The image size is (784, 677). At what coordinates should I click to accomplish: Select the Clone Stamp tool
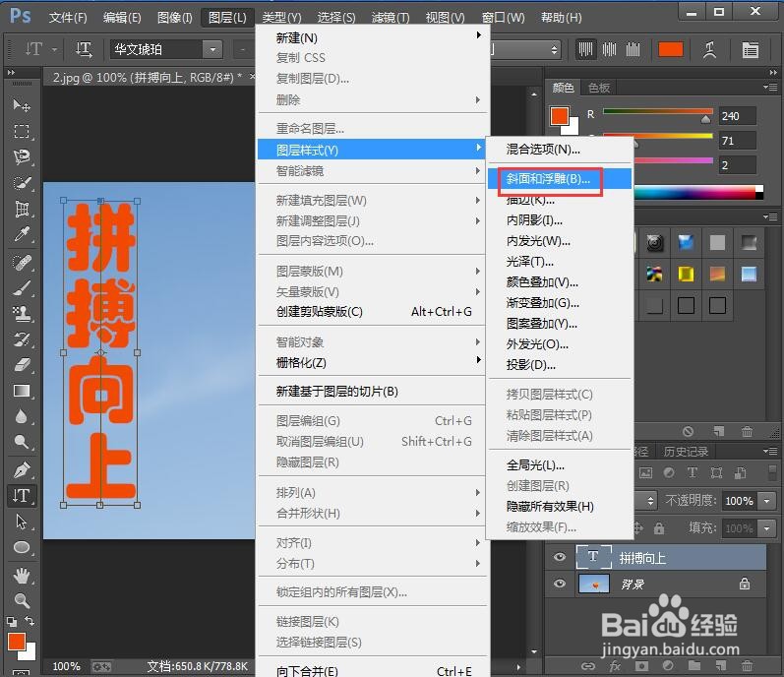pyautogui.click(x=21, y=314)
